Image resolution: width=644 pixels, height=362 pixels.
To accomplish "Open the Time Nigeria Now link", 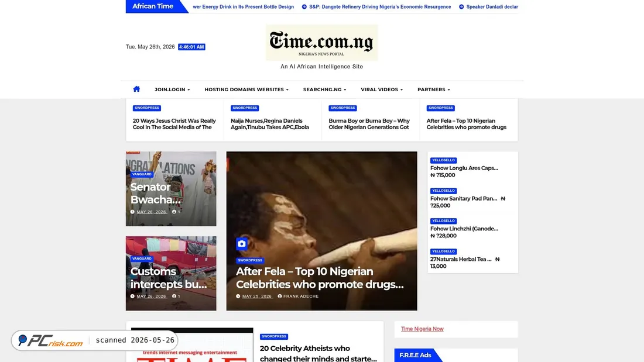I will 422,329.
